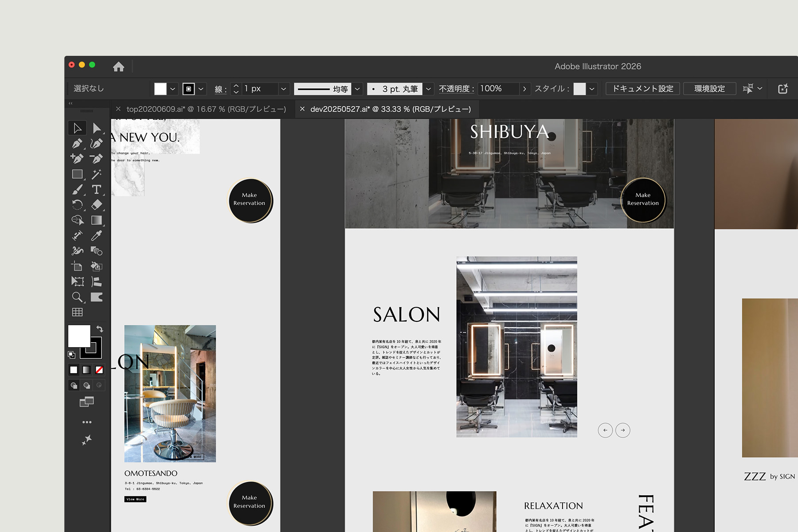Set paint mode to Gradient
Viewport: 798px width, 532px height.
click(86, 370)
